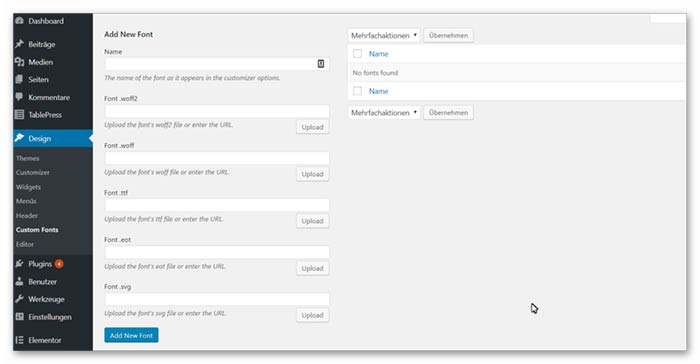The width and height of the screenshot is (700, 364).
Task: Open Kommentare in the sidebar
Action: (53, 97)
